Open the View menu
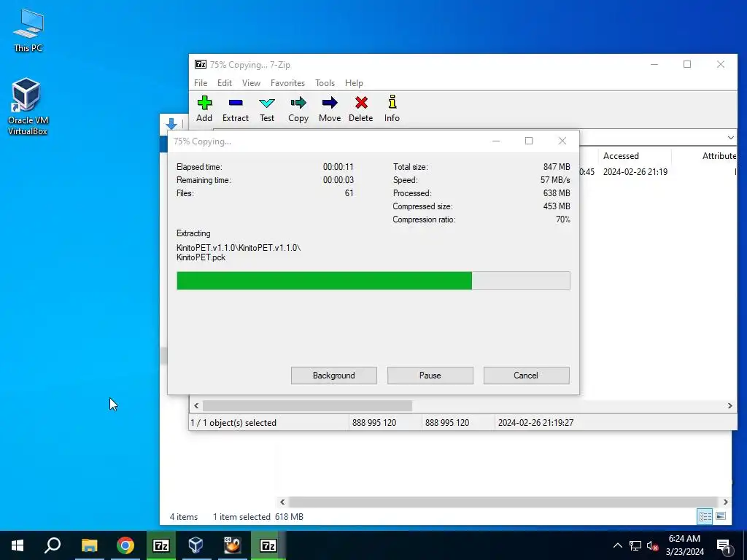The width and height of the screenshot is (747, 560). (251, 83)
